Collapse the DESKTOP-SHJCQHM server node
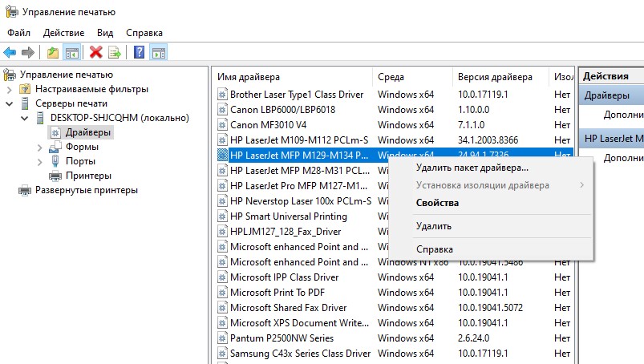Image resolution: width=644 pixels, height=364 pixels. click(x=25, y=118)
